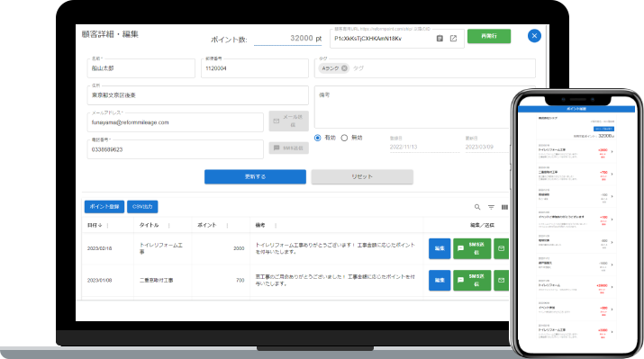Click the date cell 2023/02/18
The height and width of the screenshot is (359, 644).
click(x=99, y=248)
